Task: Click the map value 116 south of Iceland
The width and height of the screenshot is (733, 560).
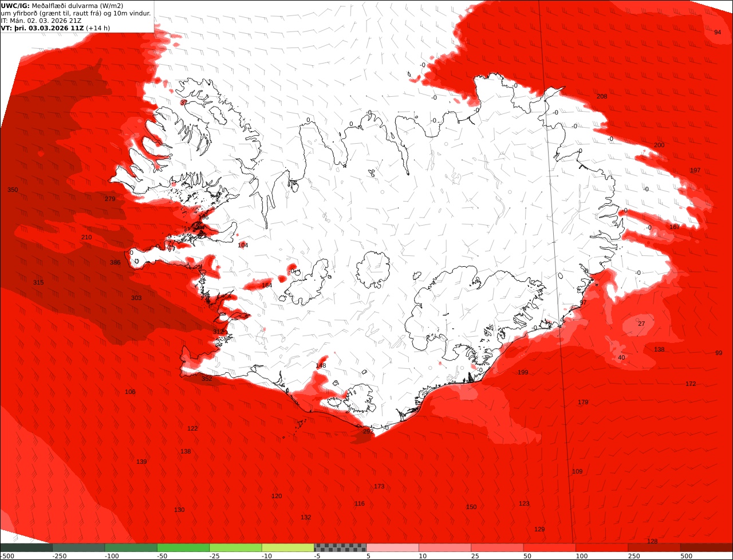Action: [x=359, y=504]
